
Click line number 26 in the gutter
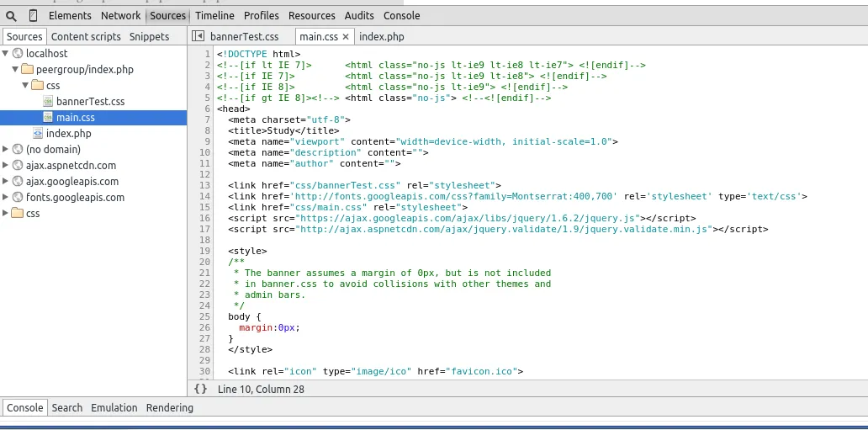[205, 327]
